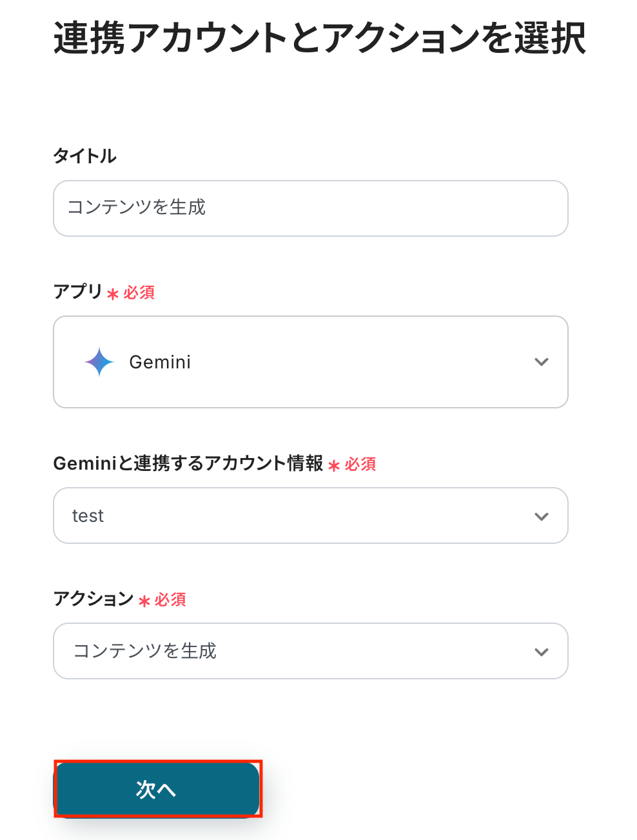Click the red asterisk next to アプリ
The height and width of the screenshot is (840, 637).
113,294
